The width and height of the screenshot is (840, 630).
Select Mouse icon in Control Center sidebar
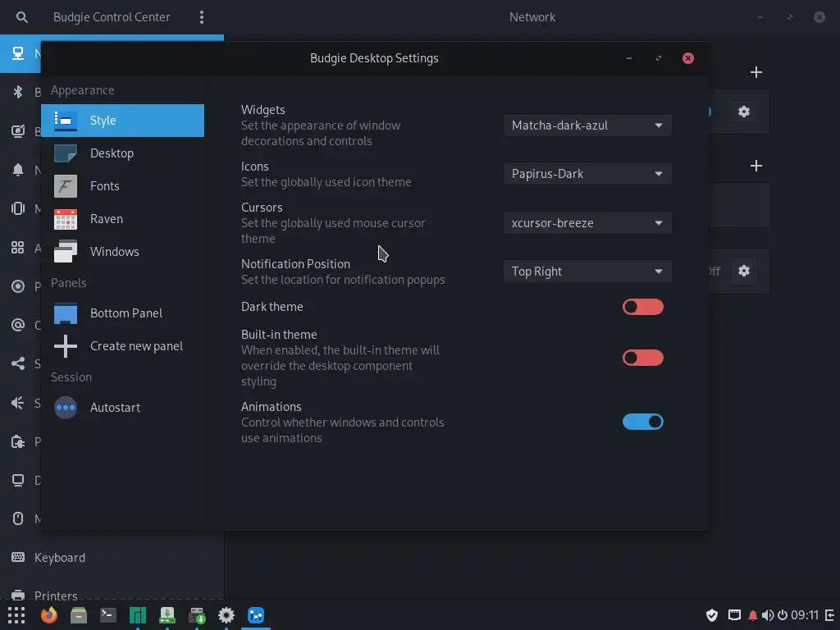tap(18, 518)
